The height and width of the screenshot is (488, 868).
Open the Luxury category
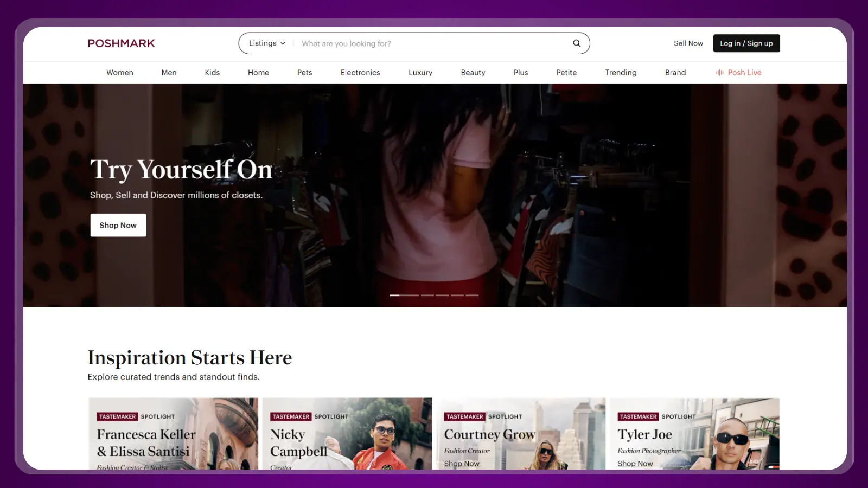(420, 73)
